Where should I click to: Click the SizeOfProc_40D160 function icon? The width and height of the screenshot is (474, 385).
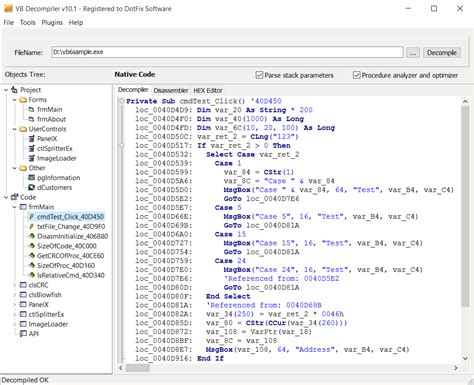pyautogui.click(x=32, y=265)
